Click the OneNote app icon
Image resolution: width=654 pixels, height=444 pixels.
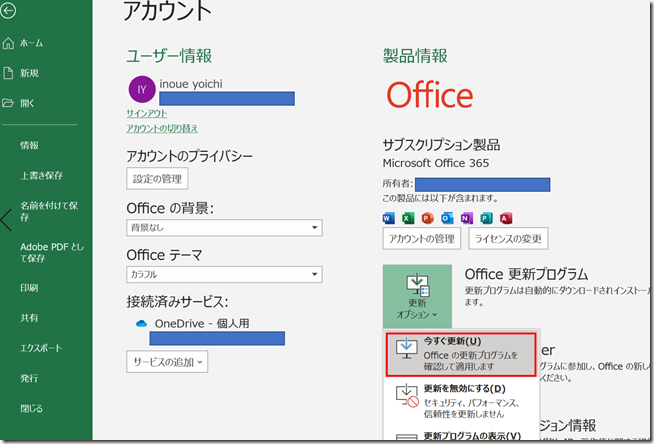[x=467, y=218]
